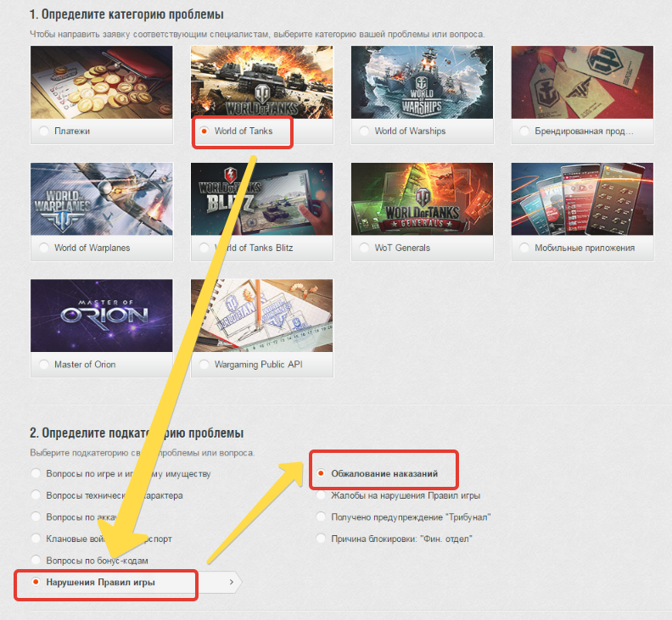This screenshot has width=672, height=620.
Task: Choose the Брендированная прод… radio button
Action: 524,131
